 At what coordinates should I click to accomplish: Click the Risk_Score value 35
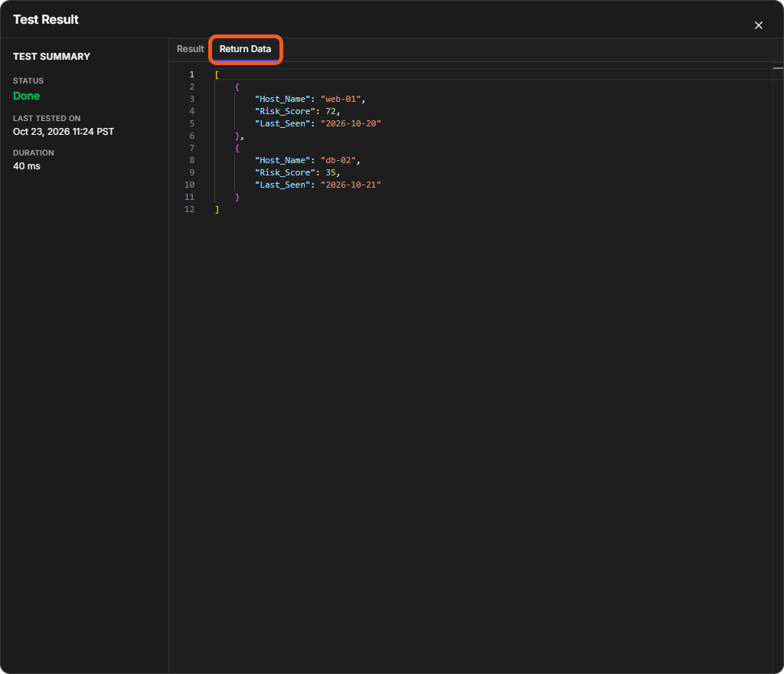331,172
